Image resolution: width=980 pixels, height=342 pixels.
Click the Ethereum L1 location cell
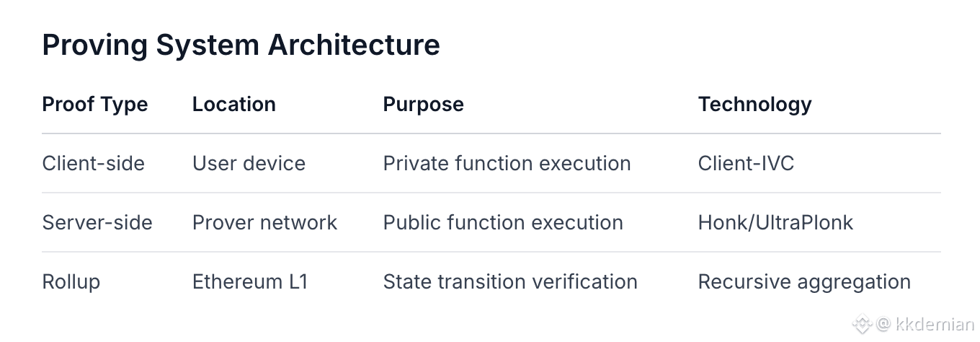(250, 281)
